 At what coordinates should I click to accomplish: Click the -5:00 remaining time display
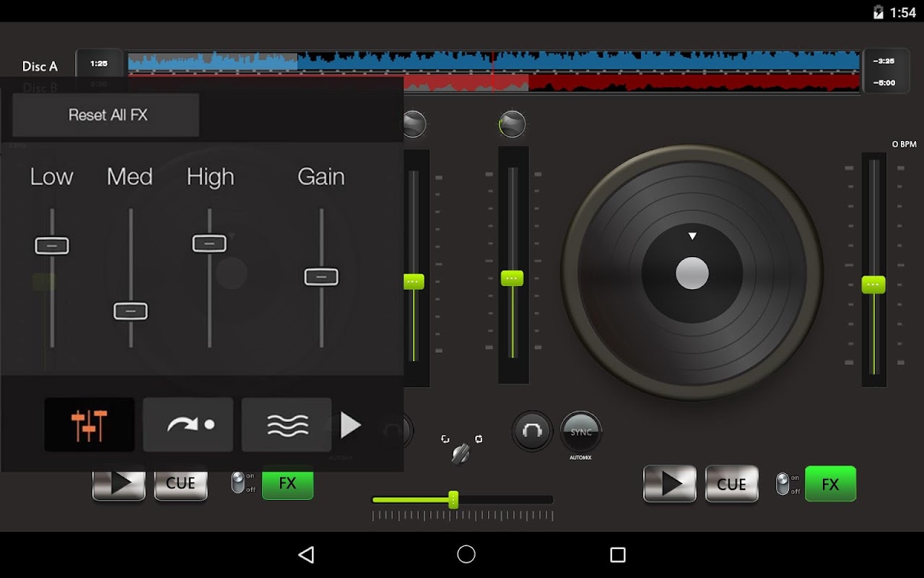point(884,83)
